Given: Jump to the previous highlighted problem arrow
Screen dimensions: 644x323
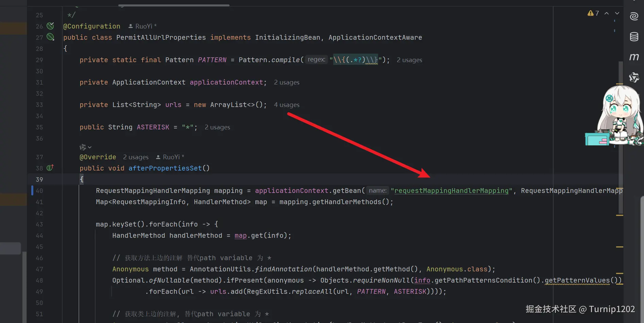Looking at the screenshot, I should [x=607, y=13].
